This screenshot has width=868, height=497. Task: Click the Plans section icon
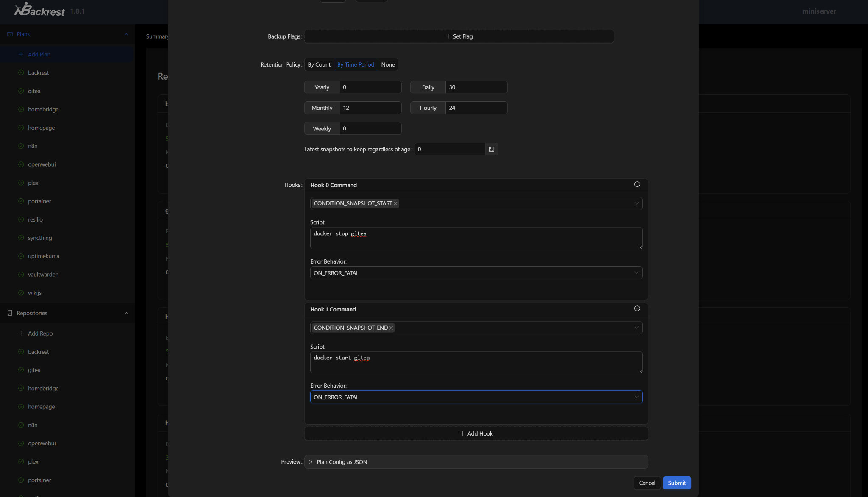[x=10, y=34]
